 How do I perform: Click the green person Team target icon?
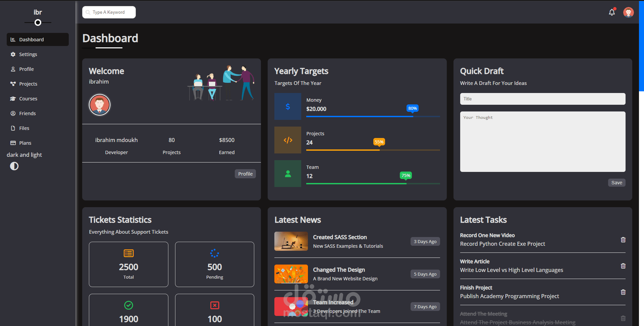(x=288, y=174)
